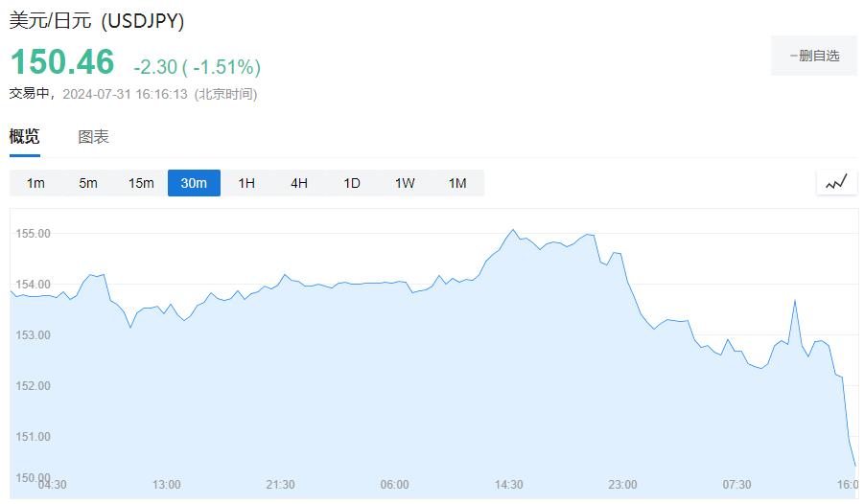Choose the 1H timeframe
The image size is (864, 504).
[x=246, y=183]
